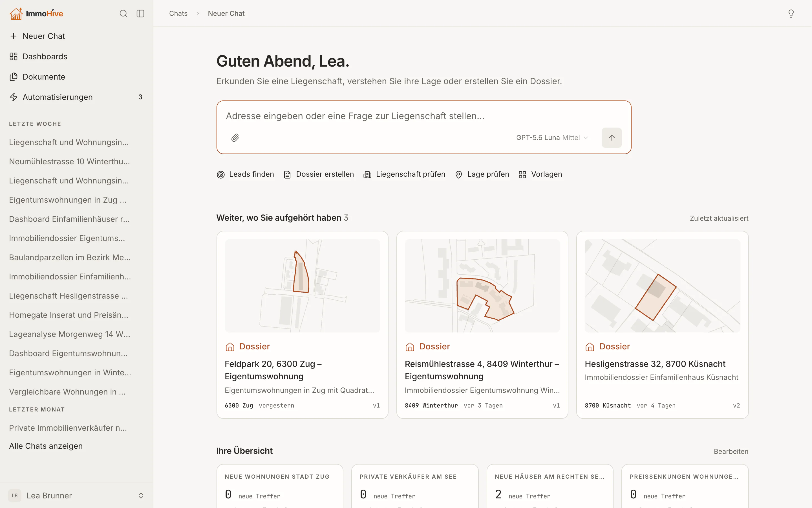Start a Neuer Chat from sidebar
Viewport: 812px width, 508px height.
tap(76, 36)
